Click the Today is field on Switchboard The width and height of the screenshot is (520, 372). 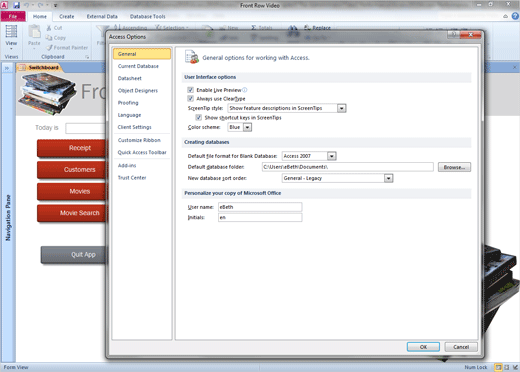click(86, 128)
